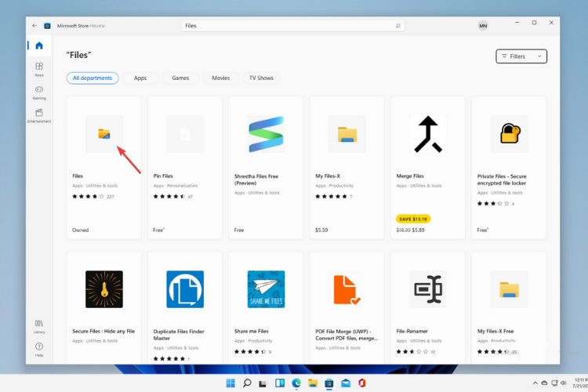This screenshot has height=392, width=588.
Task: Click the "My Files-X Free" title text
Action: (495, 331)
